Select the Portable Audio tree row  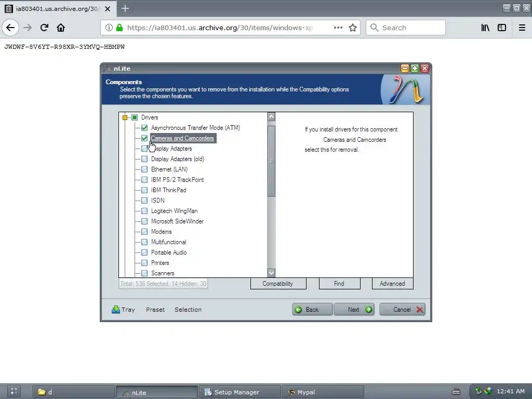[169, 252]
